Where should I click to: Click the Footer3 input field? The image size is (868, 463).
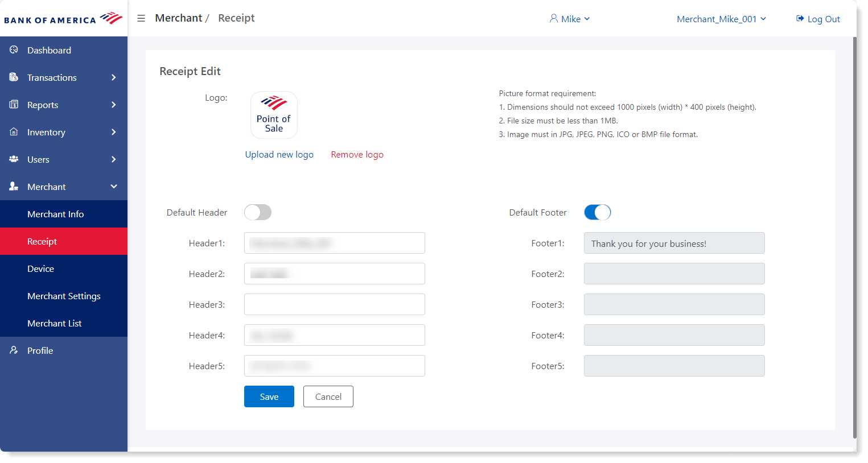click(674, 304)
